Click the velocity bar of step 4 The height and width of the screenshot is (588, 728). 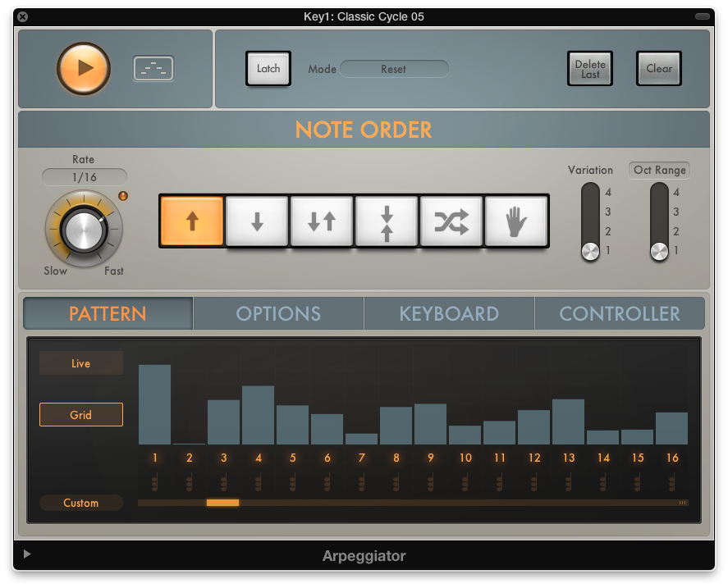[x=259, y=415]
